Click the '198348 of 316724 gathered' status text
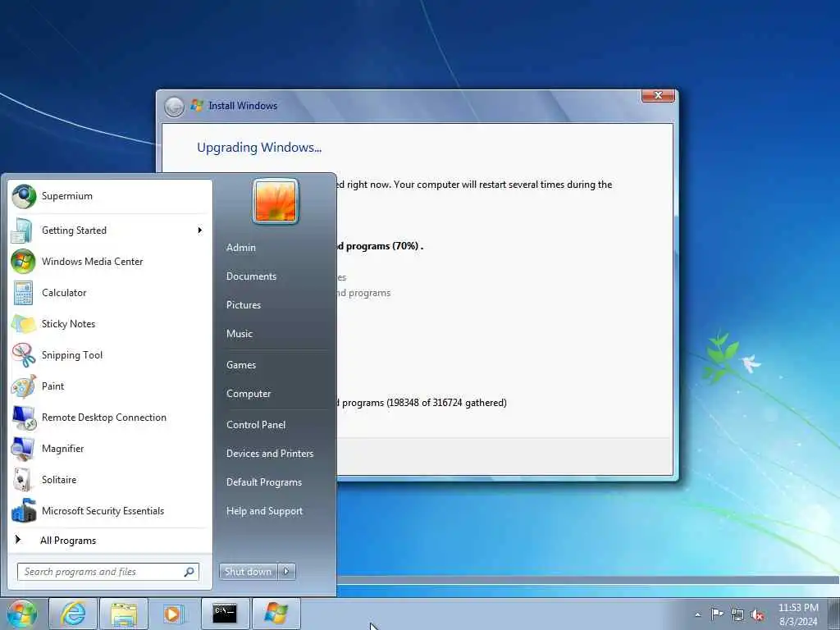840x630 pixels. [446, 403]
